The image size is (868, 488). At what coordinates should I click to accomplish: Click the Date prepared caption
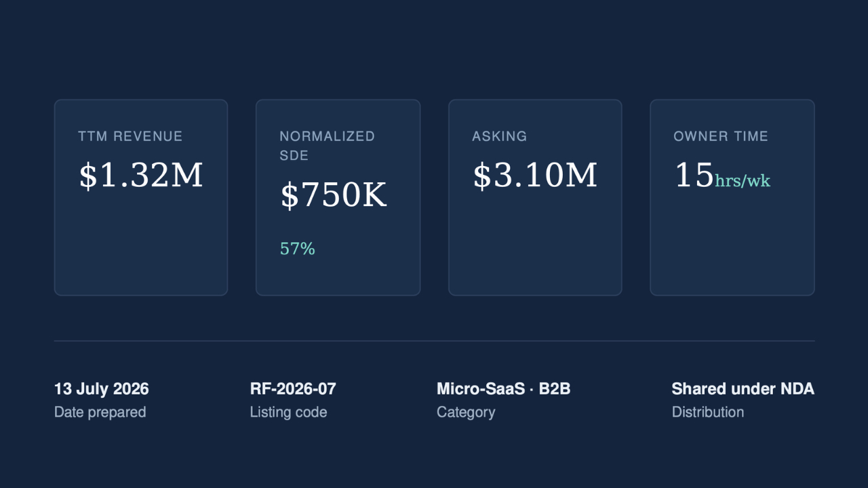(x=100, y=412)
